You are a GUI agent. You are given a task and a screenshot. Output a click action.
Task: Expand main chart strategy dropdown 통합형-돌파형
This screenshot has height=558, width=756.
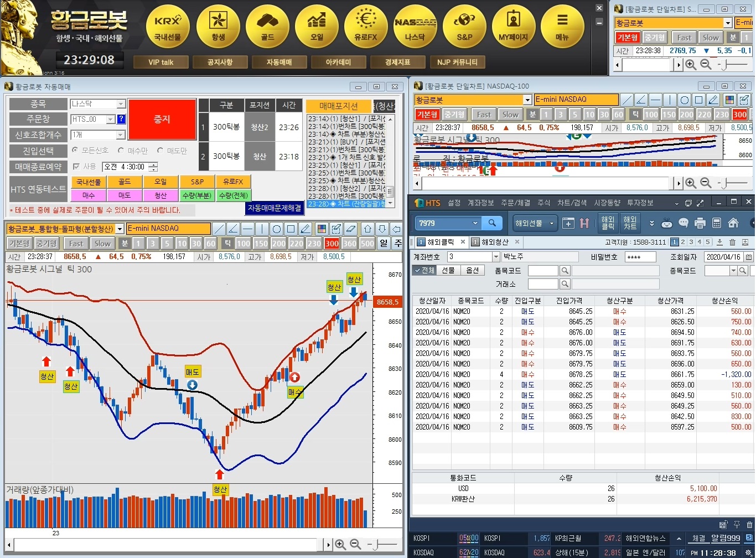[120, 229]
